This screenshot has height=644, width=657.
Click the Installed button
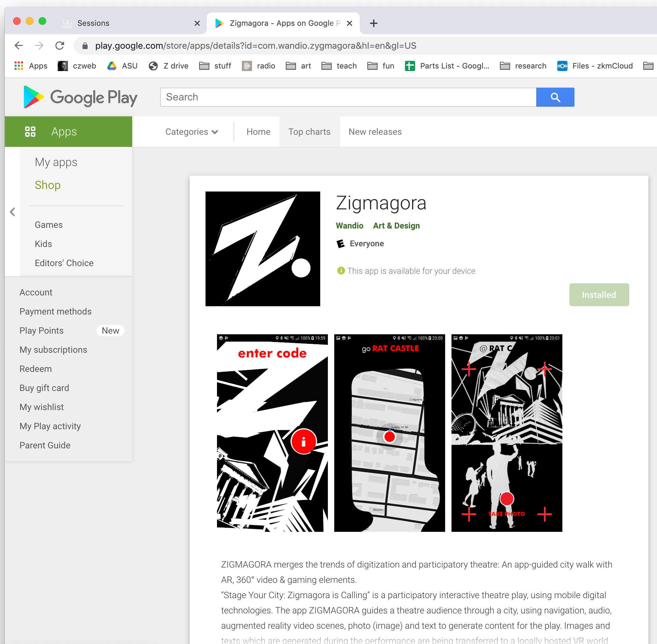pyautogui.click(x=598, y=295)
